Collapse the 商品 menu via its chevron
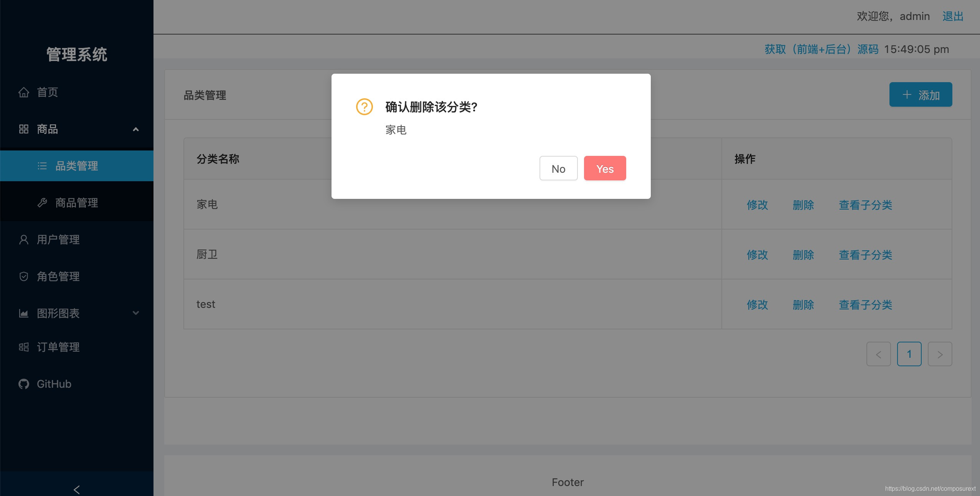Viewport: 980px width, 496px height. tap(136, 129)
